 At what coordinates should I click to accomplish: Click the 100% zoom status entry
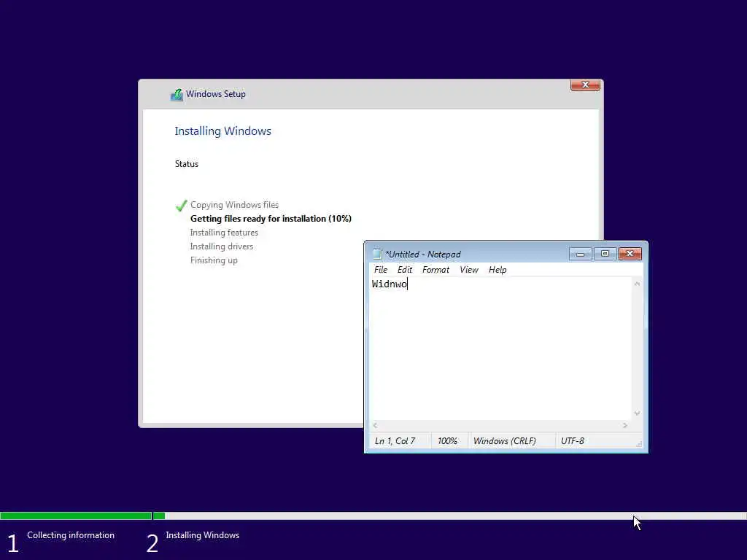[447, 441]
